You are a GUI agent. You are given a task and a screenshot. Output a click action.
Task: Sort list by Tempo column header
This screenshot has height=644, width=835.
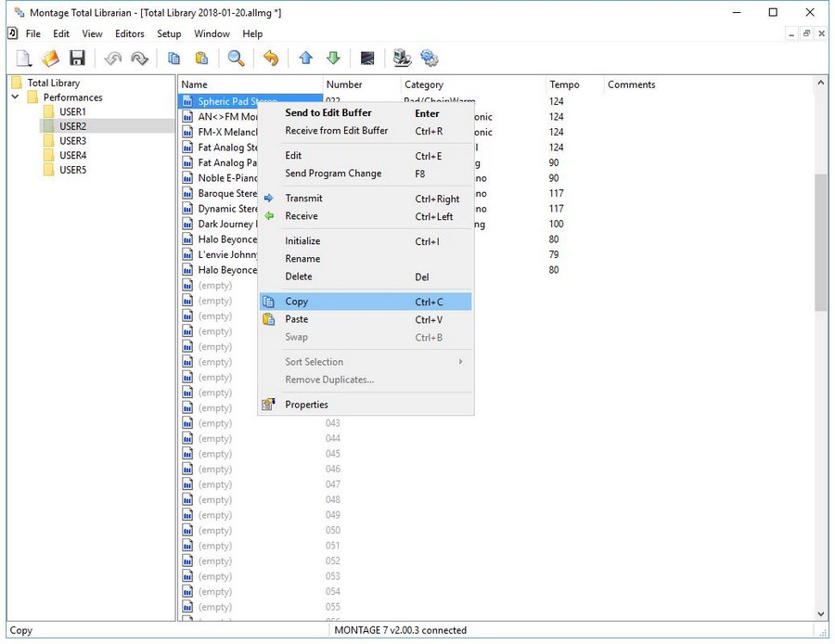point(564,84)
